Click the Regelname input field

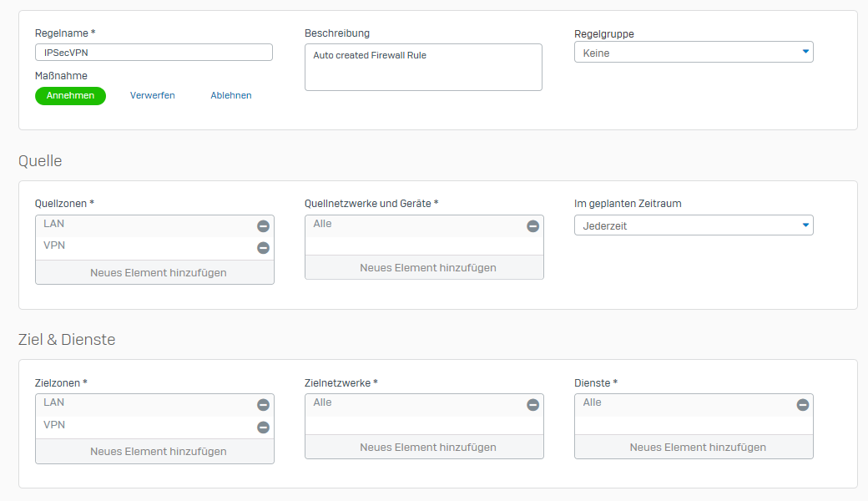click(x=154, y=53)
